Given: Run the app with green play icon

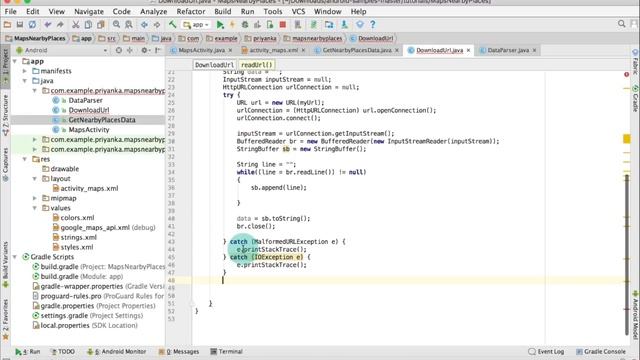Looking at the screenshot, I should tap(220, 25).
